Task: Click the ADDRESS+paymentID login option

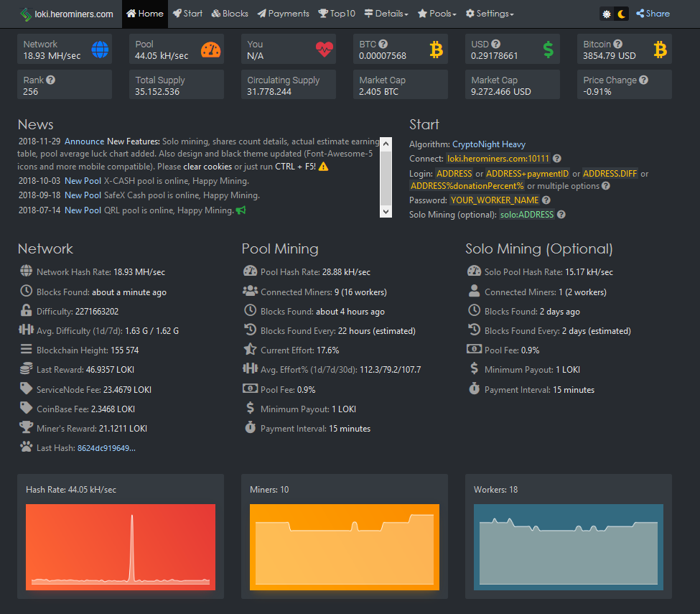Action: click(x=527, y=173)
